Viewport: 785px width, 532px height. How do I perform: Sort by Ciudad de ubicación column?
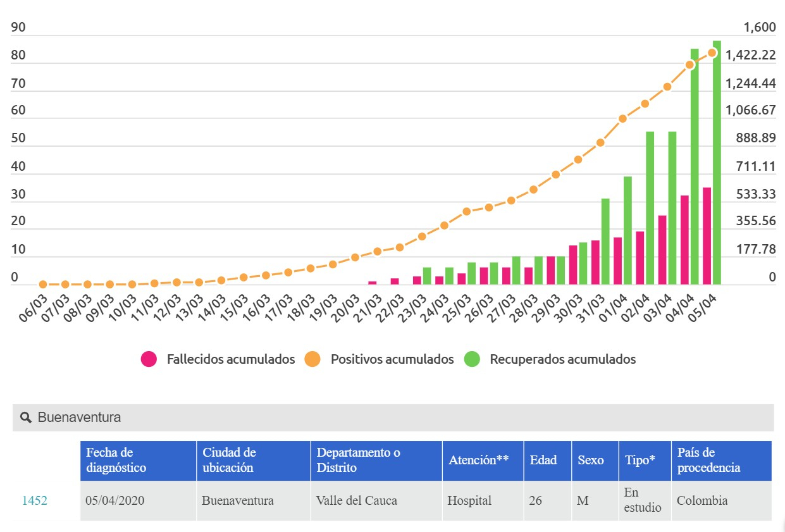click(253, 461)
